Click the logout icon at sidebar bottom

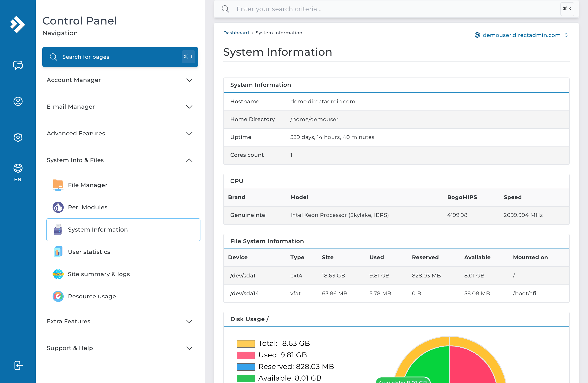[18, 365]
